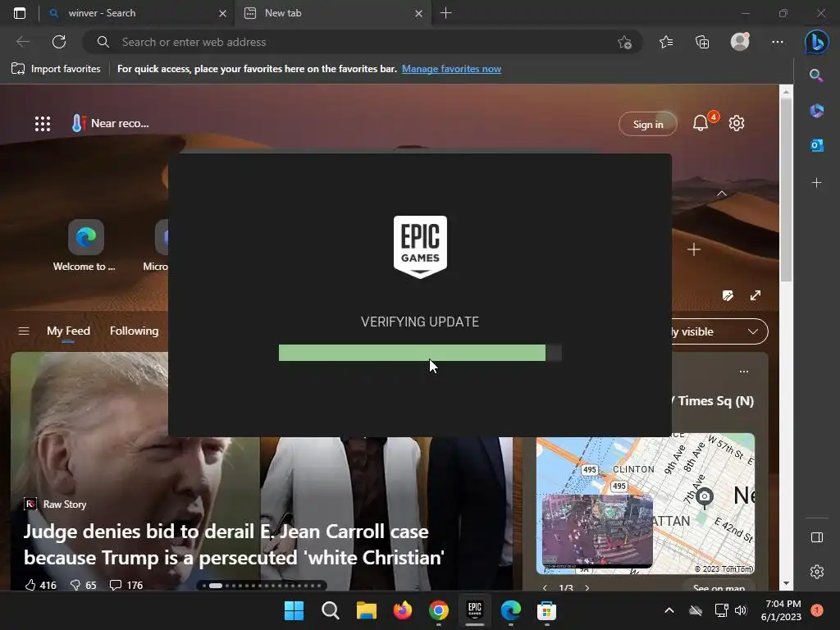Viewport: 840px width, 630px height.
Task: Select Epic Games Launcher in the taskbar
Action: [x=475, y=610]
